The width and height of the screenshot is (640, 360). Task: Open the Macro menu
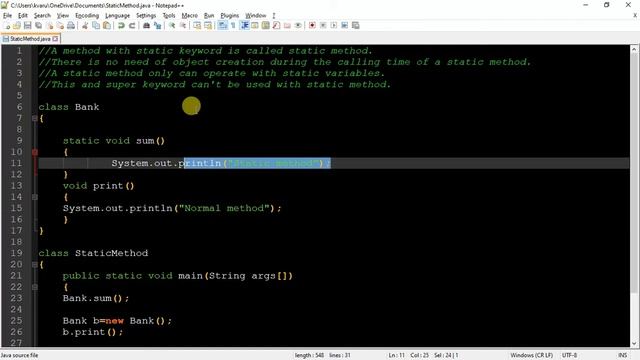tap(189, 16)
